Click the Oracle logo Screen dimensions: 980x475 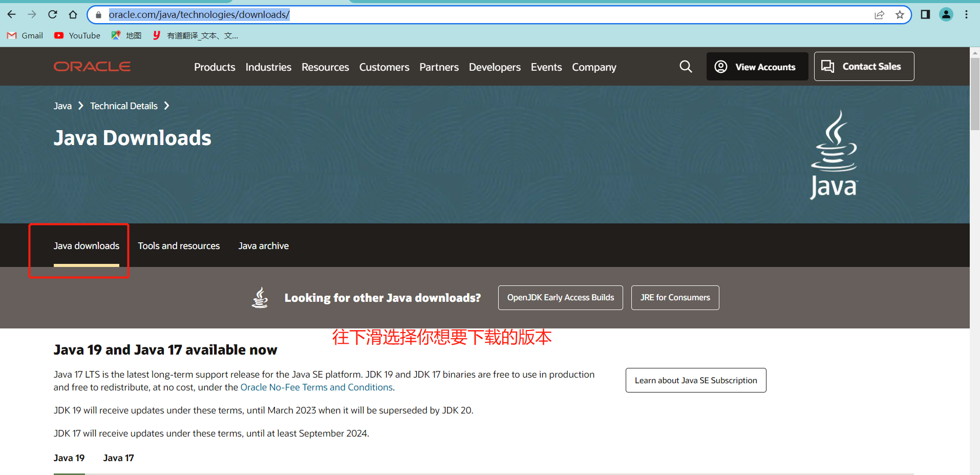pos(92,67)
